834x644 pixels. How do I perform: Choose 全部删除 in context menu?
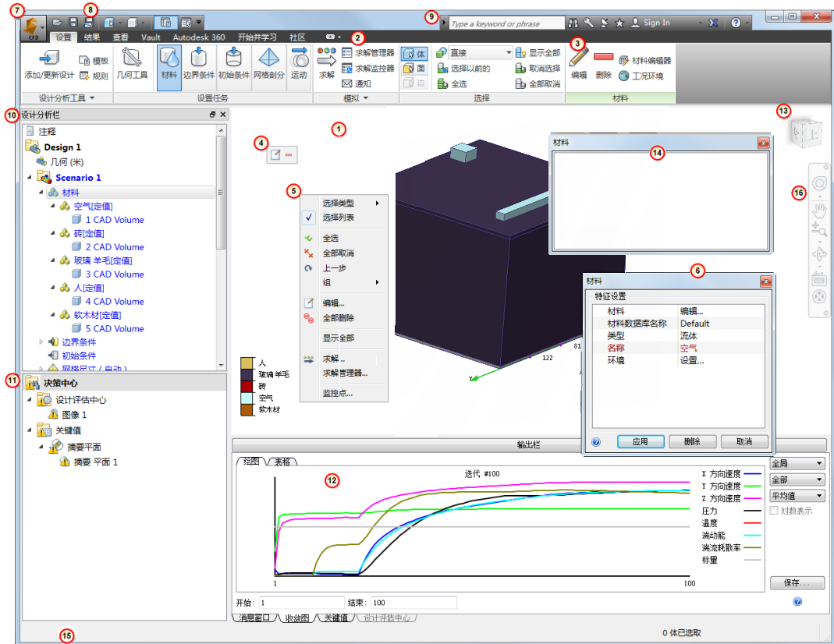(344, 318)
